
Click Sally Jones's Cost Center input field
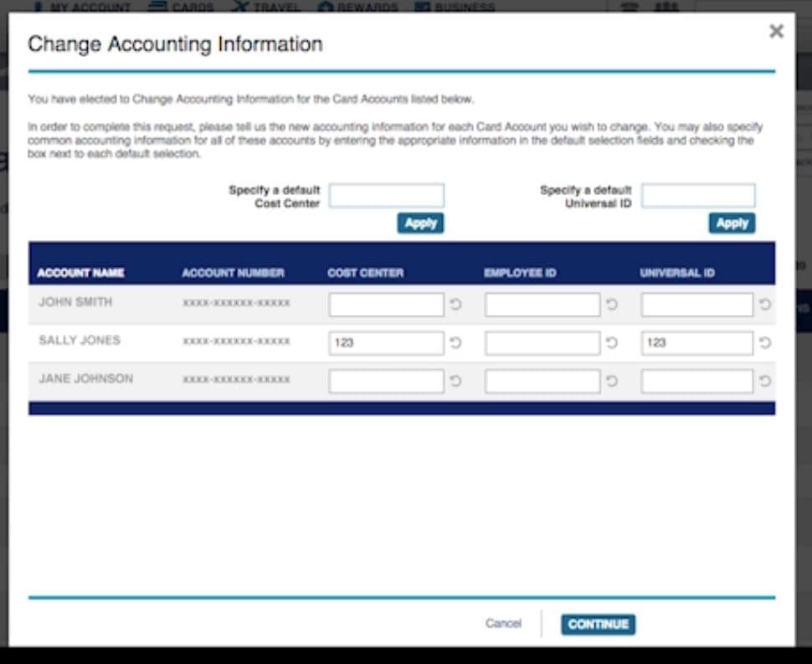[x=387, y=342]
